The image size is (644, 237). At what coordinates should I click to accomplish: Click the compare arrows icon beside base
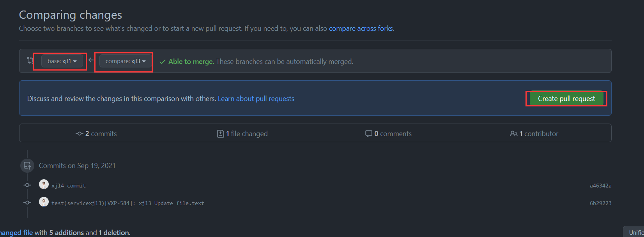click(30, 60)
